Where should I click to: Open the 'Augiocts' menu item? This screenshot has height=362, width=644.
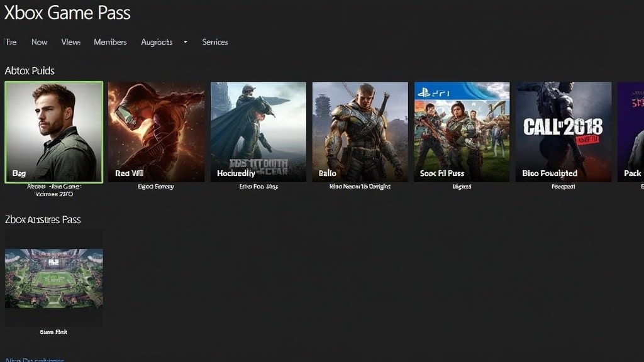pos(157,42)
